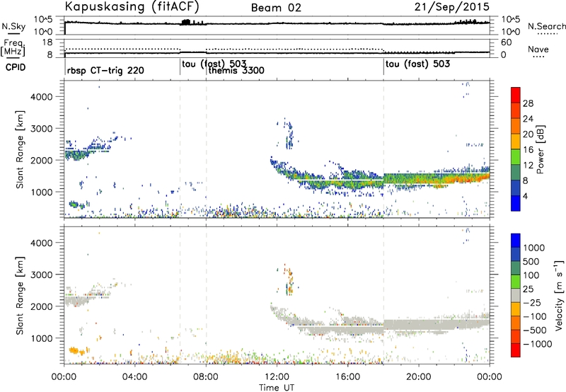566x392 pixels.
Task: Click the 28 label on Power color bar
Action: pyautogui.click(x=528, y=103)
